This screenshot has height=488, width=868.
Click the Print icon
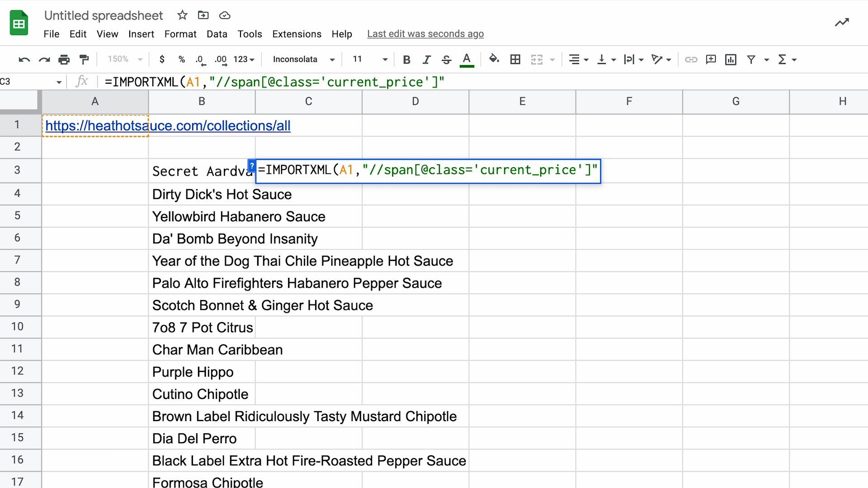[64, 59]
